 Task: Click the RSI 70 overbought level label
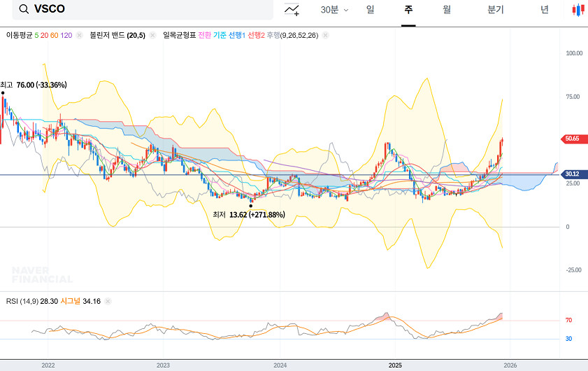click(x=568, y=321)
